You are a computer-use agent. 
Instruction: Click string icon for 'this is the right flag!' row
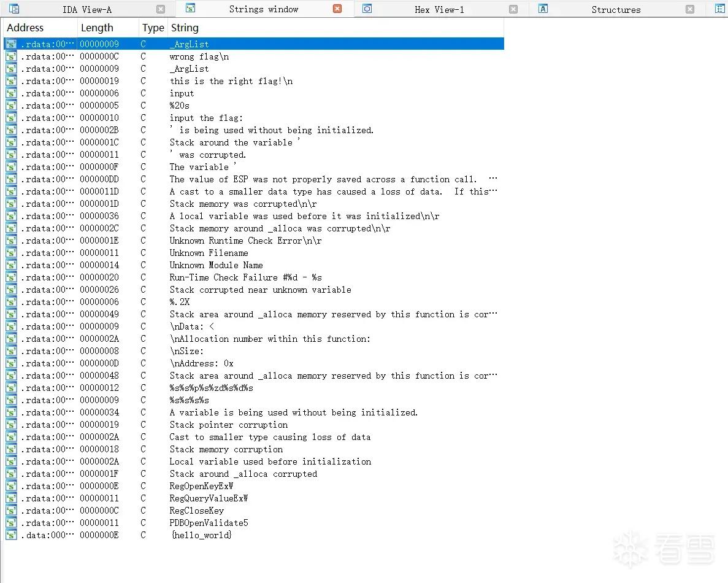11,81
